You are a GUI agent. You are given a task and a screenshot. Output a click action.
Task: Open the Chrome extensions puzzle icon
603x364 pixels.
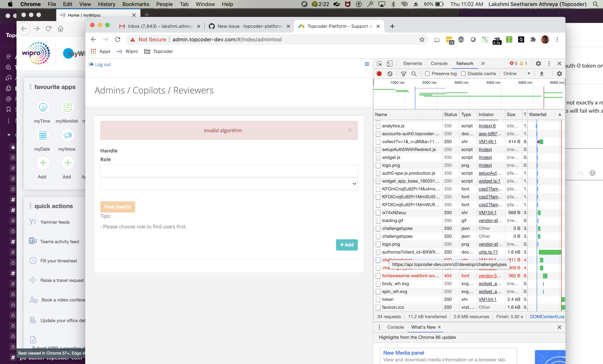pyautogui.click(x=533, y=39)
